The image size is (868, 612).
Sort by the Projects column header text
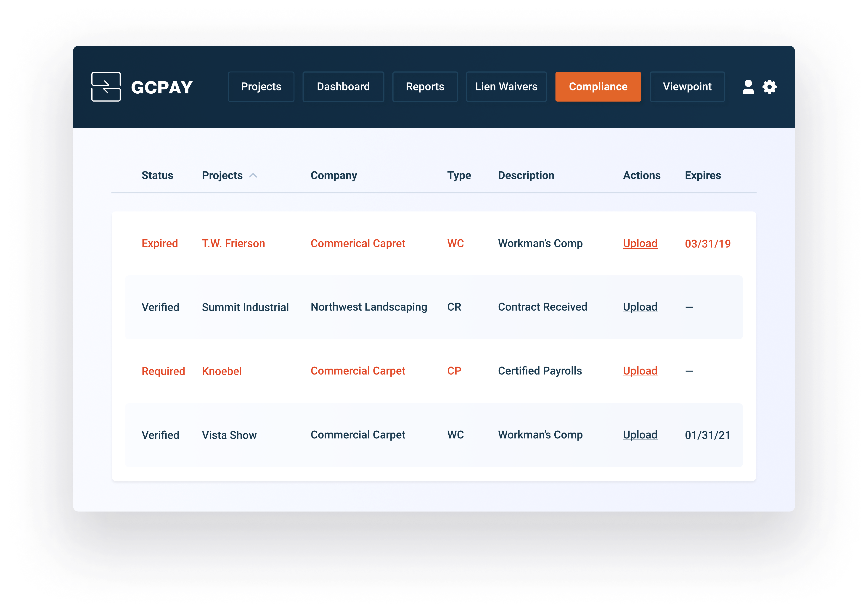point(222,175)
